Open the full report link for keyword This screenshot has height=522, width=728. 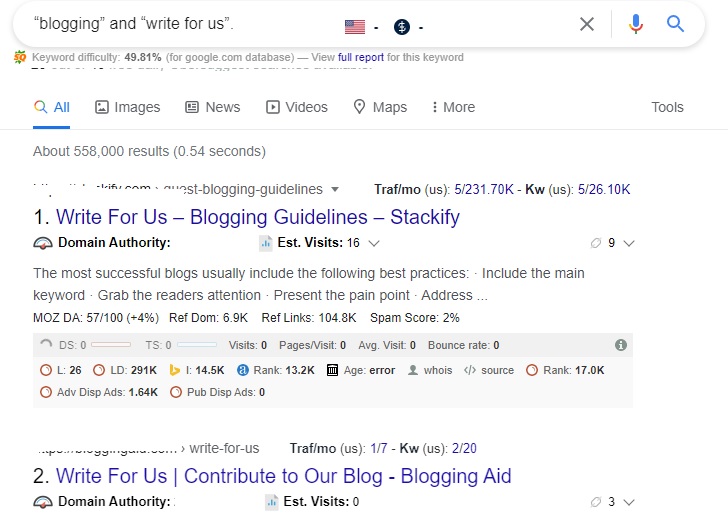[x=361, y=57]
